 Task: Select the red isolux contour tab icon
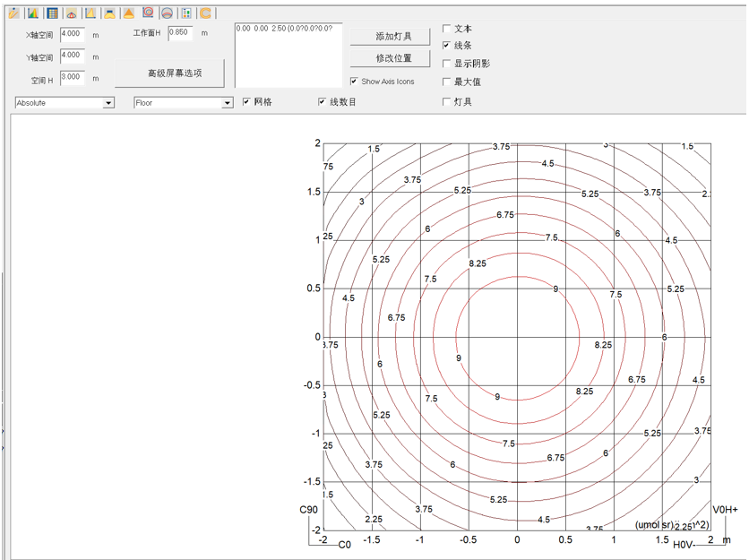[x=148, y=13]
